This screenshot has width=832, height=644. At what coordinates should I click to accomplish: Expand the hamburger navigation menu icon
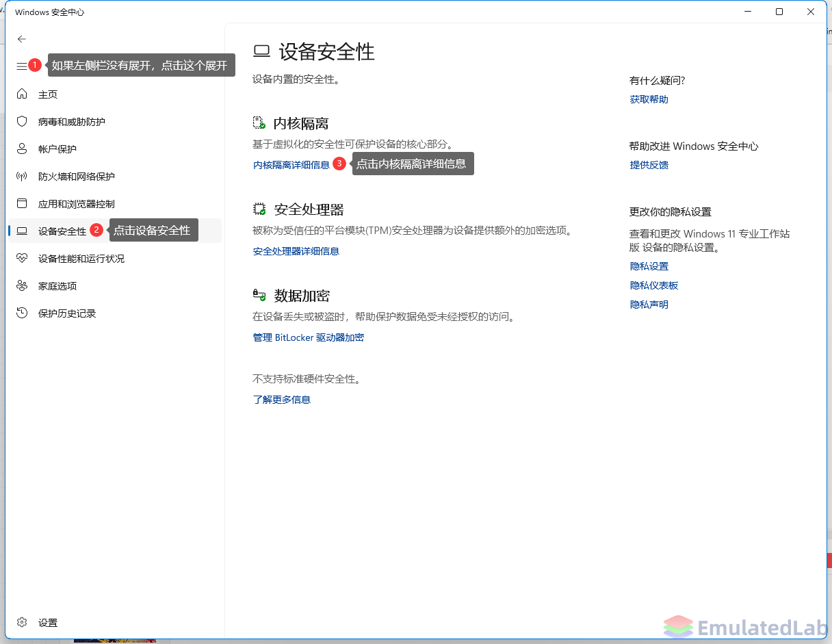[22, 66]
